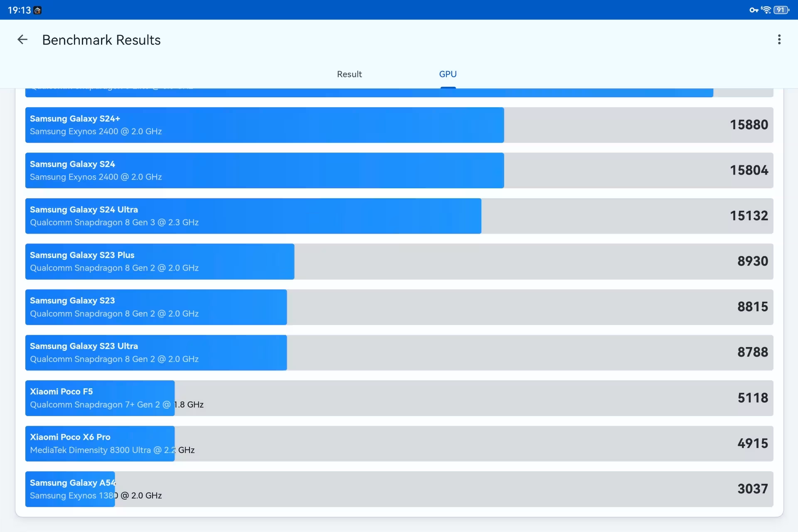The width and height of the screenshot is (798, 532).
Task: Tap the app notification icon beside clock
Action: pos(37,10)
